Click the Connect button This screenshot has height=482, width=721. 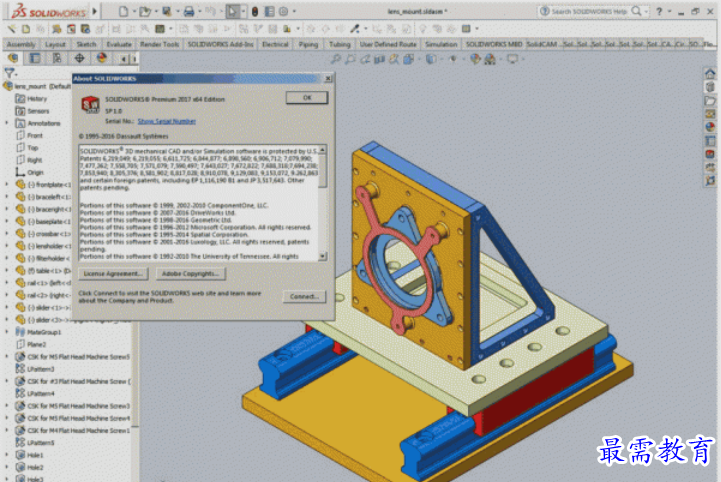(x=304, y=297)
